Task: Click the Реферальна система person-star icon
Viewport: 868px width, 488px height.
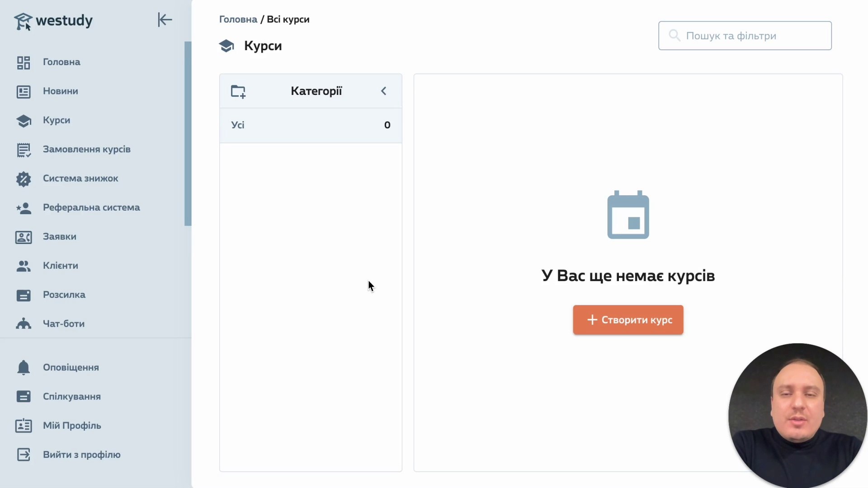Action: point(24,208)
